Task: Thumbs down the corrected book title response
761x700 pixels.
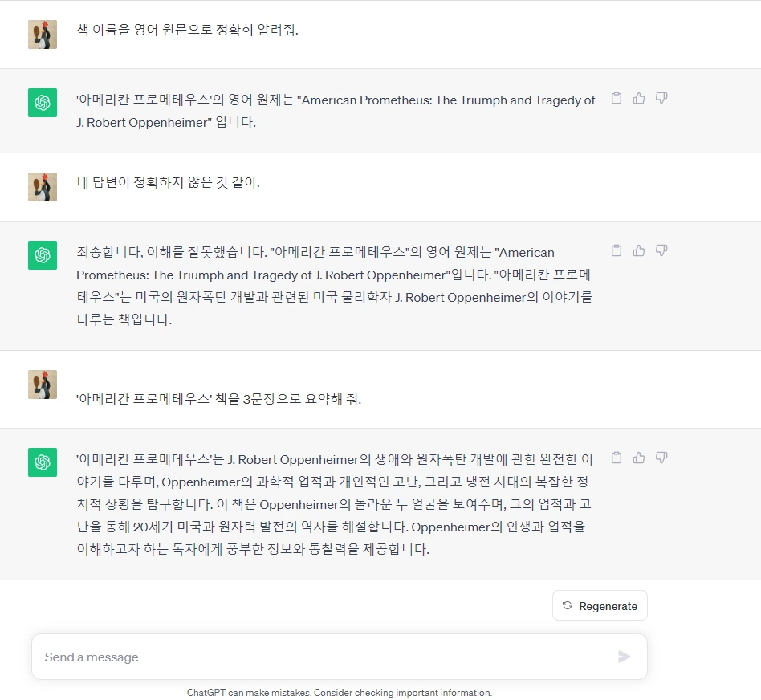Action: (661, 250)
